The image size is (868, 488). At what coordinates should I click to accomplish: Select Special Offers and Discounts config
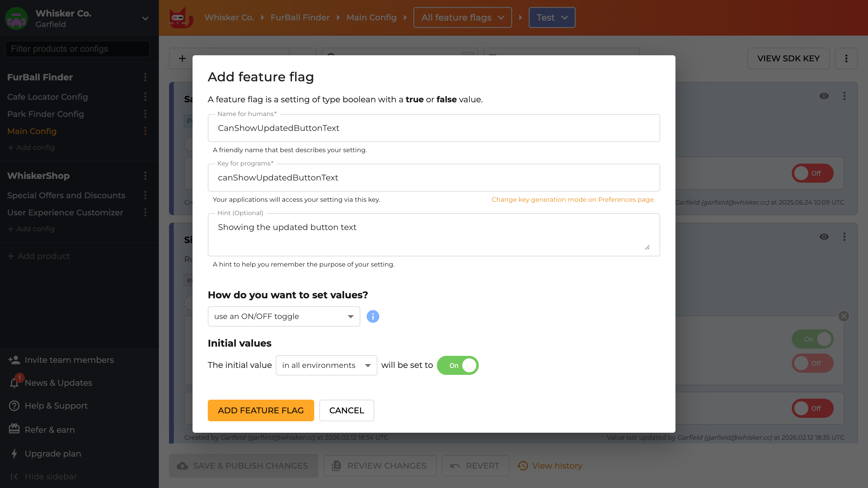66,195
